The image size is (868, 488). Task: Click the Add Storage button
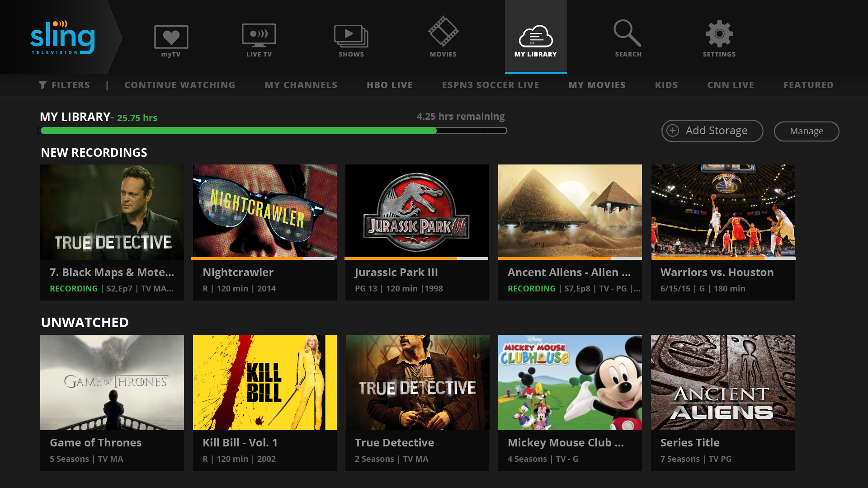pyautogui.click(x=712, y=131)
